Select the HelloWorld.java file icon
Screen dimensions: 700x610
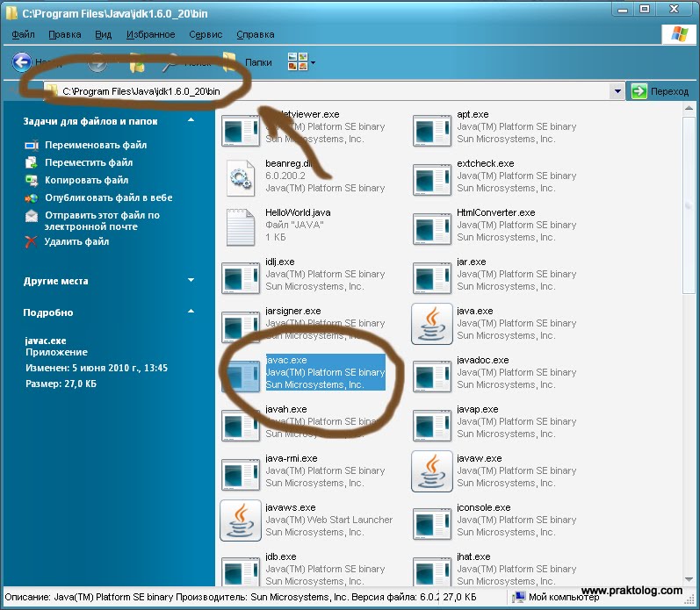[x=241, y=227]
